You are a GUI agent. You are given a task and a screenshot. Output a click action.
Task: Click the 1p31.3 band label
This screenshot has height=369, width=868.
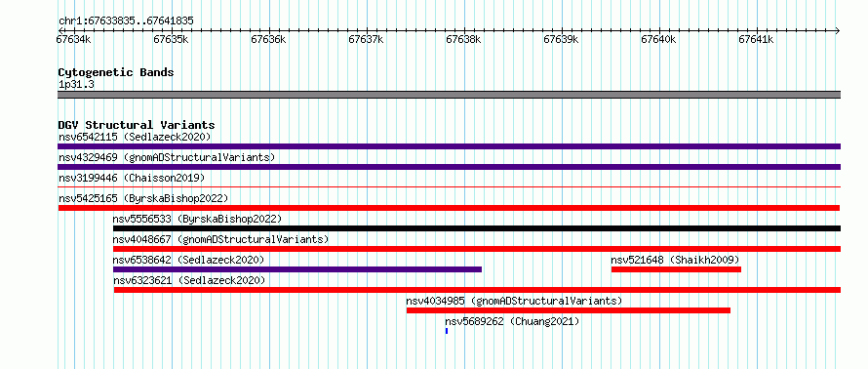click(x=76, y=84)
